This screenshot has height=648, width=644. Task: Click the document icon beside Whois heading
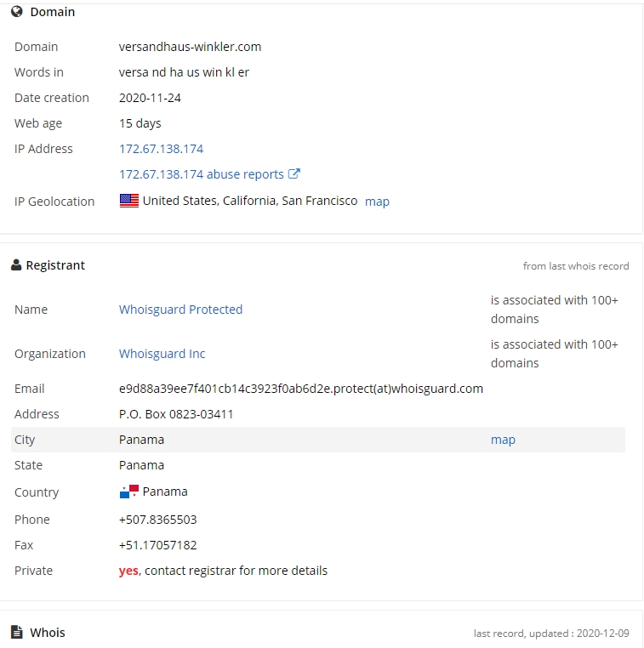(x=16, y=632)
